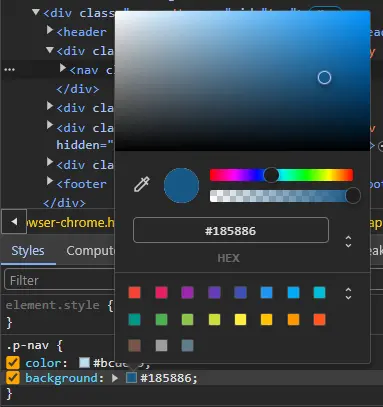
Task: Pick the blue-grey palette swatch
Action: (188, 346)
